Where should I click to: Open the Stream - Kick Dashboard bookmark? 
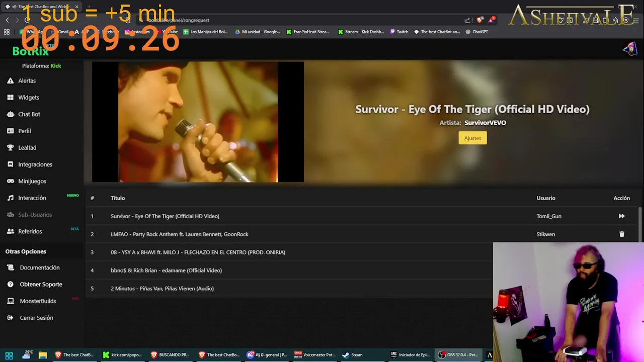361,32
